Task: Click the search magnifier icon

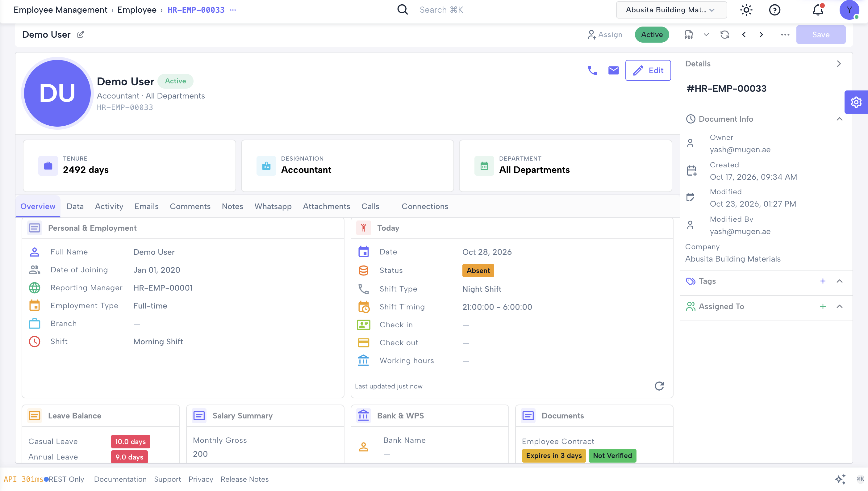Action: coord(403,10)
